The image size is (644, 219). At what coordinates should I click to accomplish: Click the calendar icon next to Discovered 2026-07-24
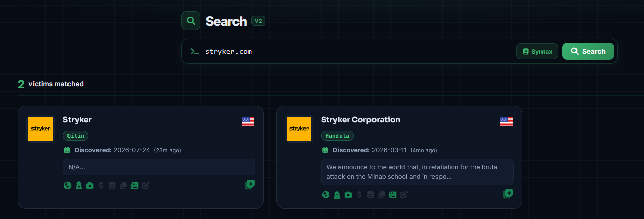tap(67, 150)
